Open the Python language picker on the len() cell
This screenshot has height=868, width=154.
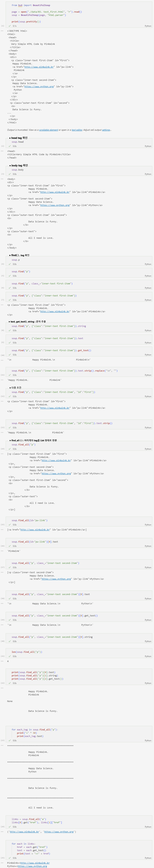[148, 656]
